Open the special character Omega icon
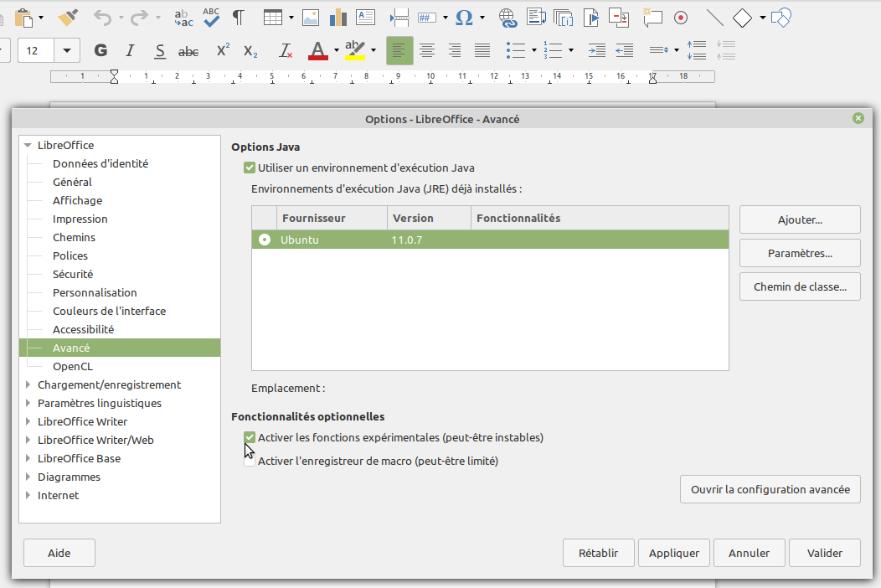This screenshot has height=588, width=881. [x=463, y=17]
